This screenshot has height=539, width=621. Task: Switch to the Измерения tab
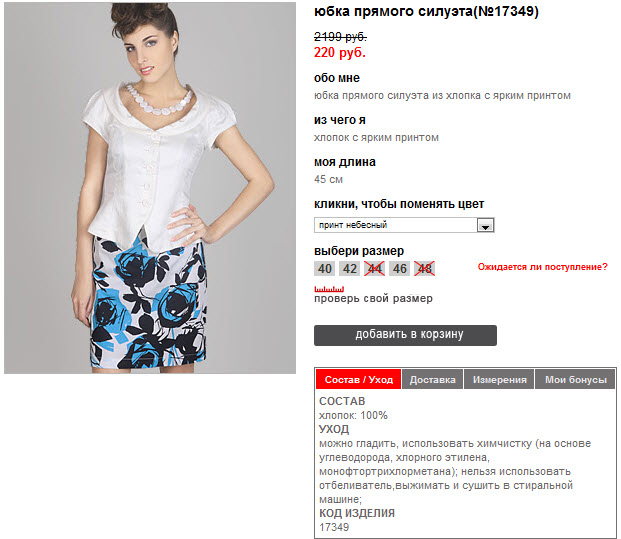click(499, 379)
